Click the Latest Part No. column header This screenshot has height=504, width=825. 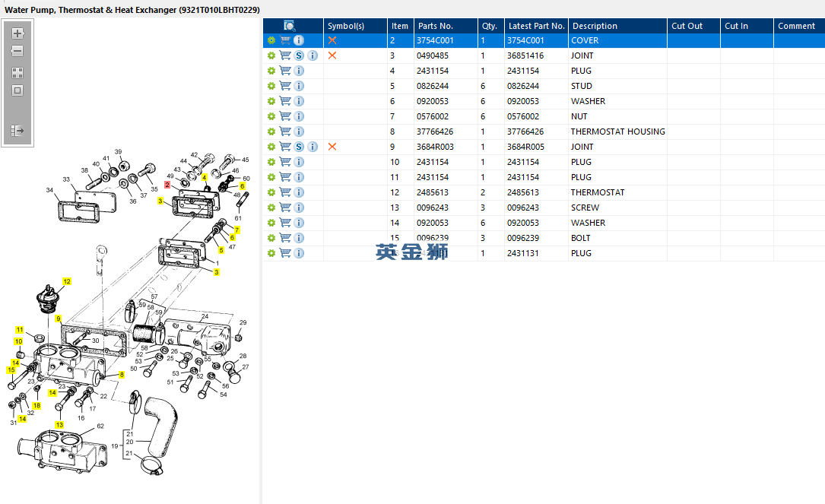(x=536, y=26)
